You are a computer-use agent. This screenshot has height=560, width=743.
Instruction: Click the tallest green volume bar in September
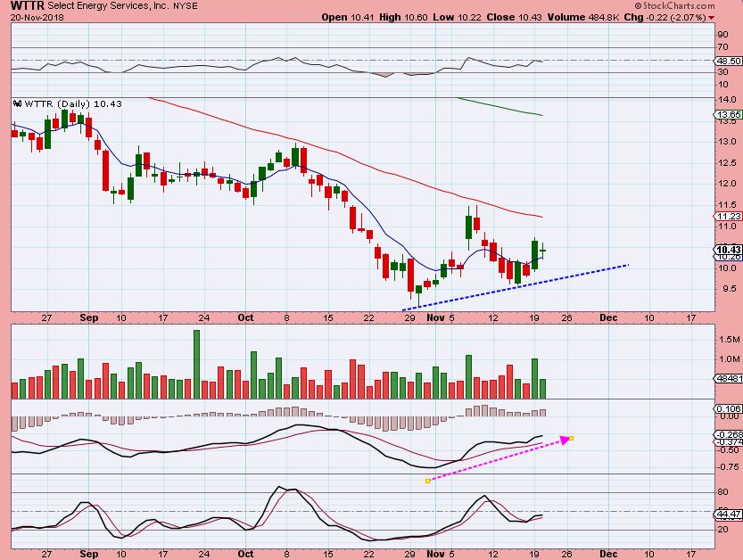point(196,364)
